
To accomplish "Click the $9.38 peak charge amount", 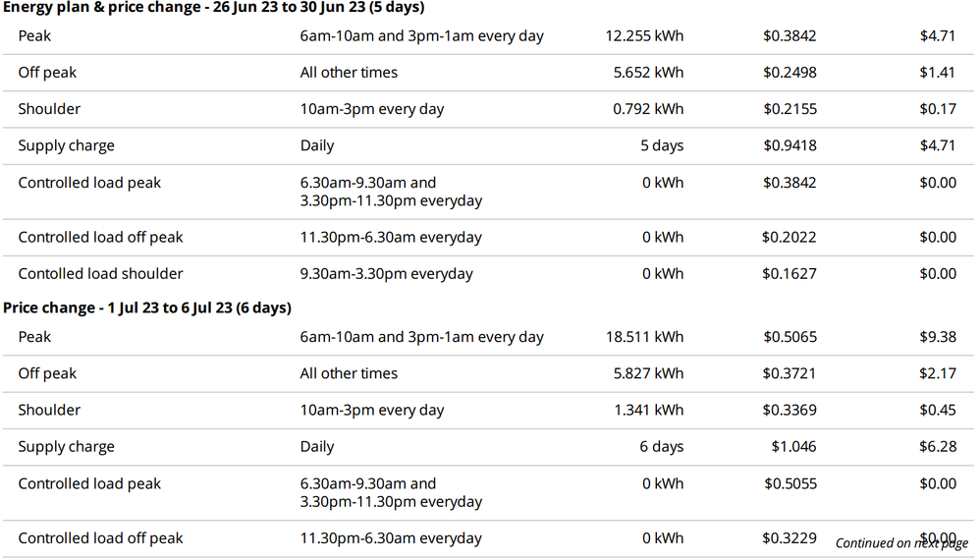I will tap(938, 337).
